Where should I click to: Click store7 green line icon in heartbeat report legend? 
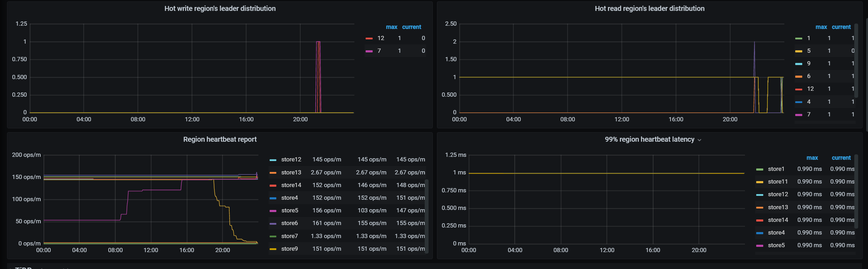[273, 237]
